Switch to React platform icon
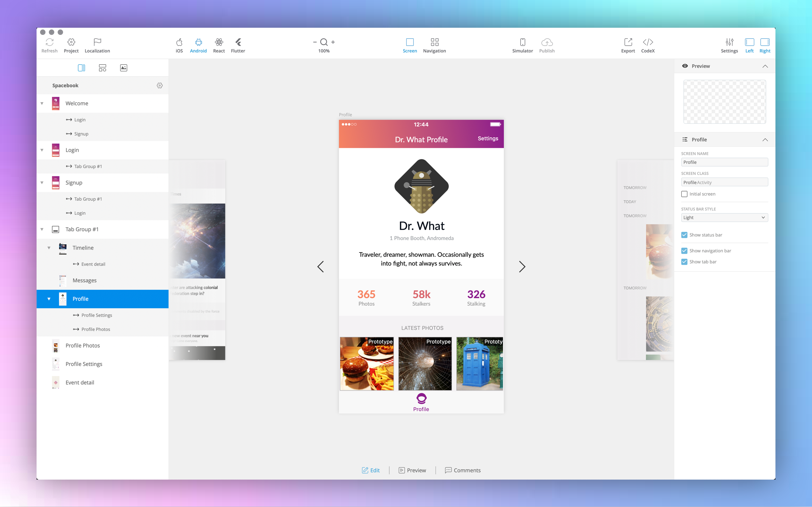This screenshot has height=507, width=812. (x=219, y=42)
